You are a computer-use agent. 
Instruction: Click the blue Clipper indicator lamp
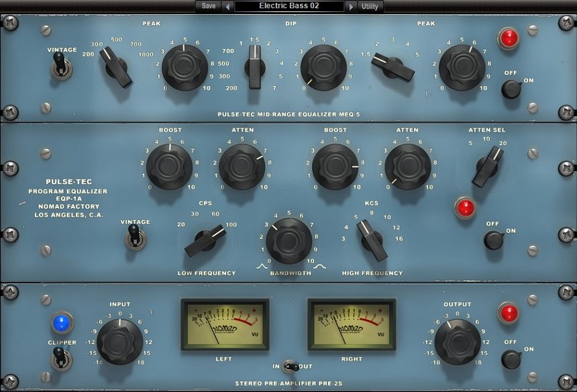tap(62, 323)
